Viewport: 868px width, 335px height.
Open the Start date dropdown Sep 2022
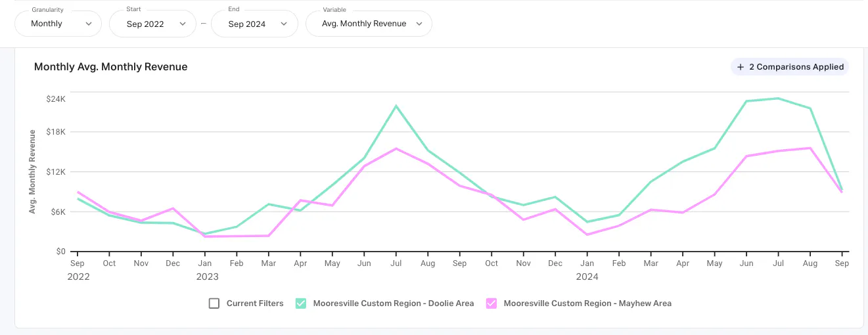[152, 24]
